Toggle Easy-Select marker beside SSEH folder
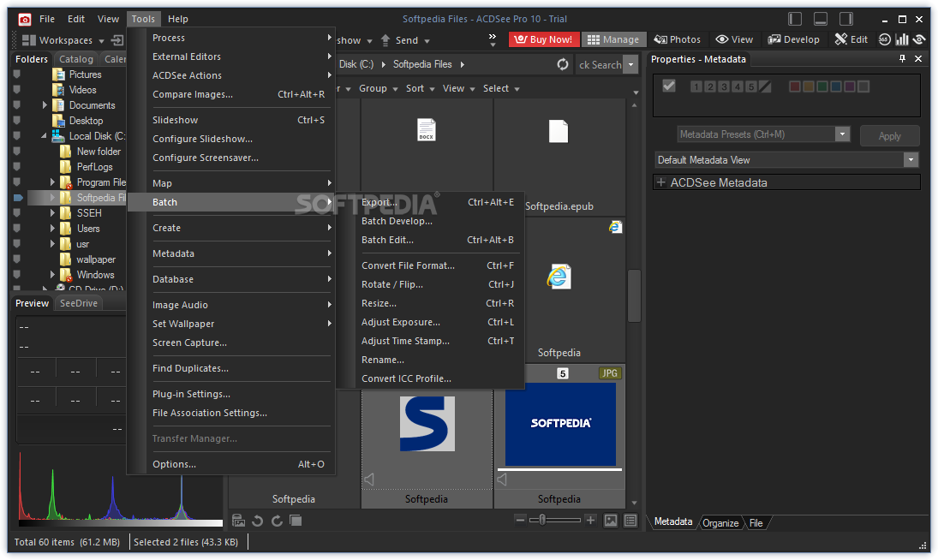 click(x=17, y=212)
